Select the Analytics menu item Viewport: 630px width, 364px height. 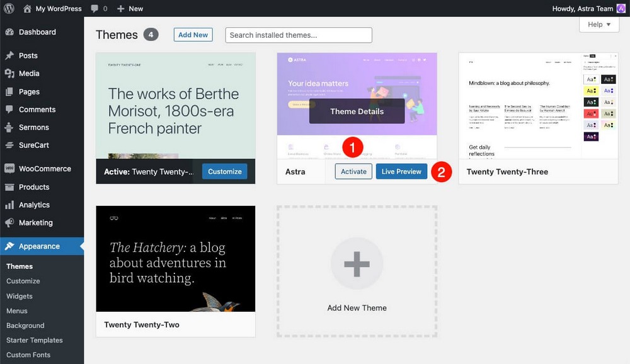pos(34,205)
